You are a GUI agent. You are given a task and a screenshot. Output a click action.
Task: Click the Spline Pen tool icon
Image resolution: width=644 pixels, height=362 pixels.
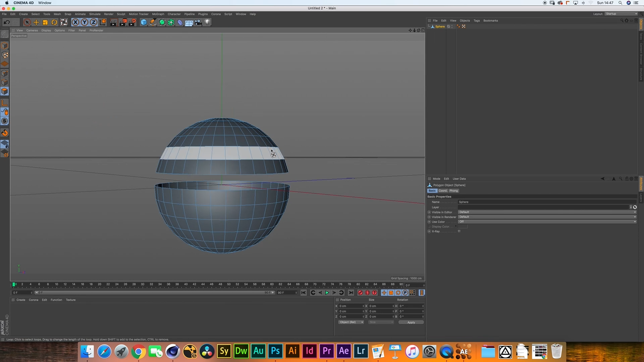pos(153,22)
